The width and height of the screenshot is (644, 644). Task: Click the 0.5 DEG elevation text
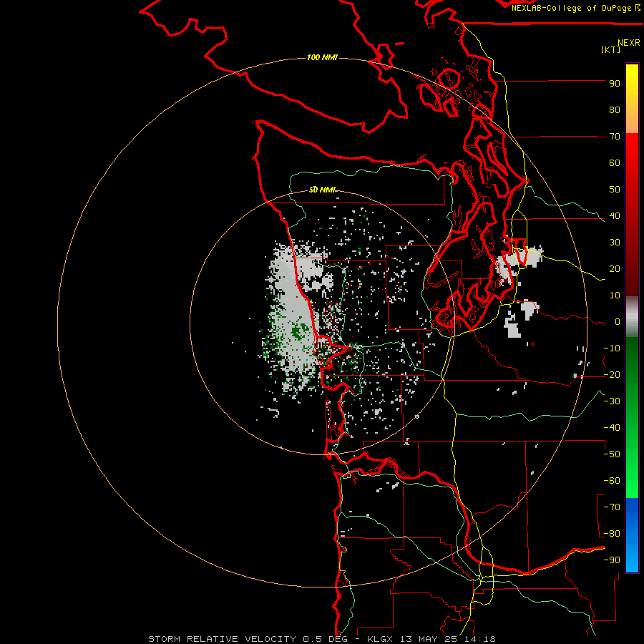(x=326, y=639)
